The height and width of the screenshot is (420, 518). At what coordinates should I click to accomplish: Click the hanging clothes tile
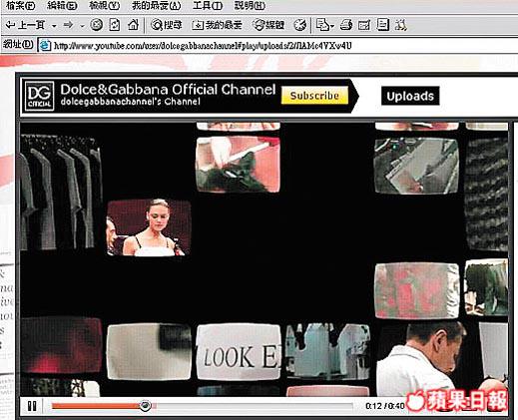pyautogui.click(x=62, y=193)
